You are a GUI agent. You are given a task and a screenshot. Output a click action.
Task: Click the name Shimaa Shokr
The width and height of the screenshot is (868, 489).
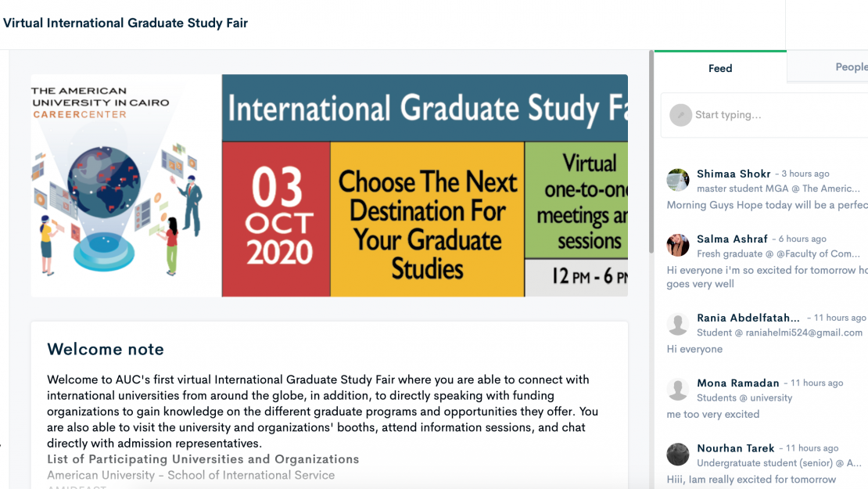pyautogui.click(x=733, y=174)
